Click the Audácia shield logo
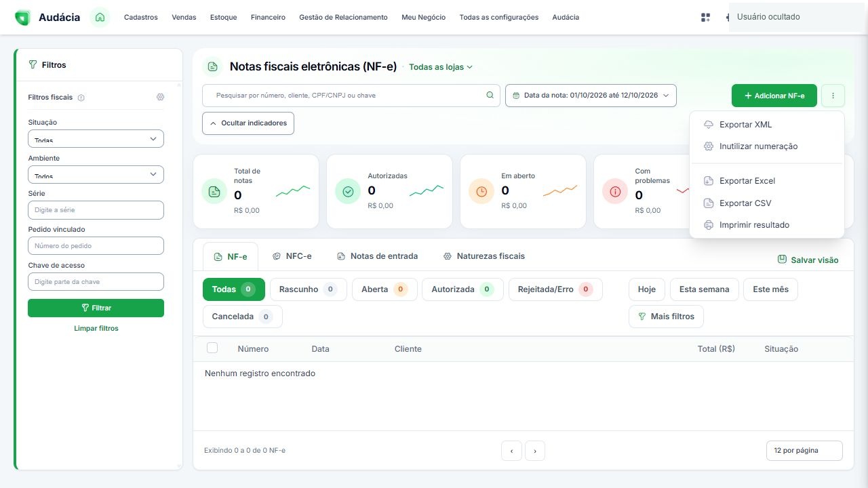The image size is (868, 488). 22,18
